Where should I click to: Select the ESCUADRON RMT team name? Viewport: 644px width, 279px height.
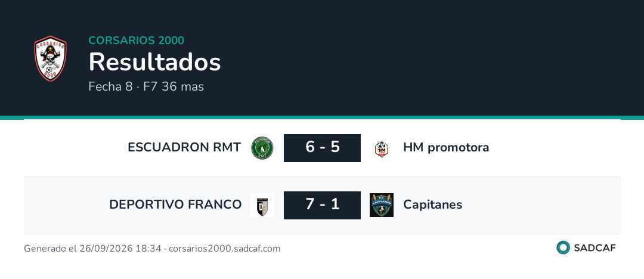[x=184, y=147]
